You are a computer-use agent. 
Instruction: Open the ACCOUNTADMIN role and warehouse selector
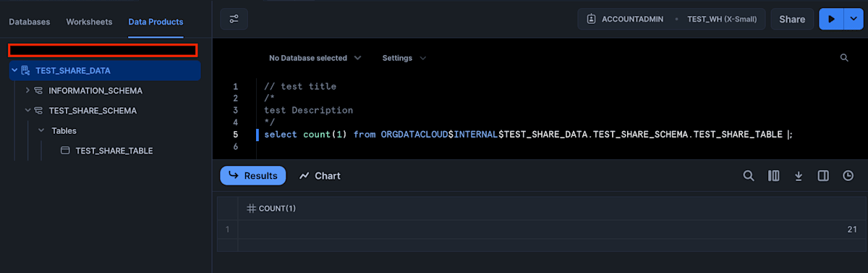[x=671, y=20]
